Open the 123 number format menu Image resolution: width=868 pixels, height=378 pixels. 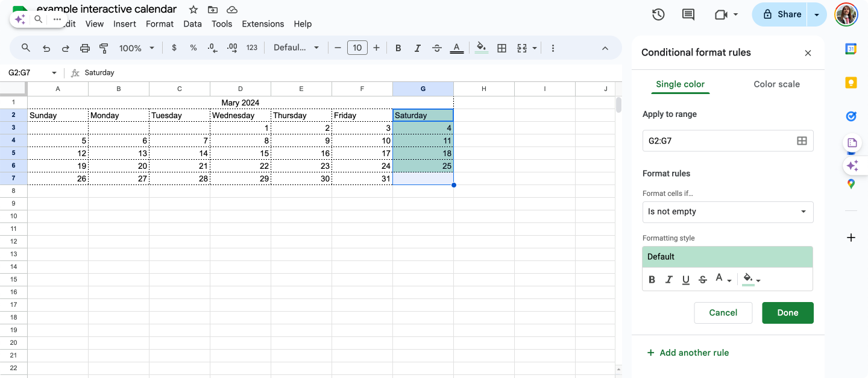(252, 48)
